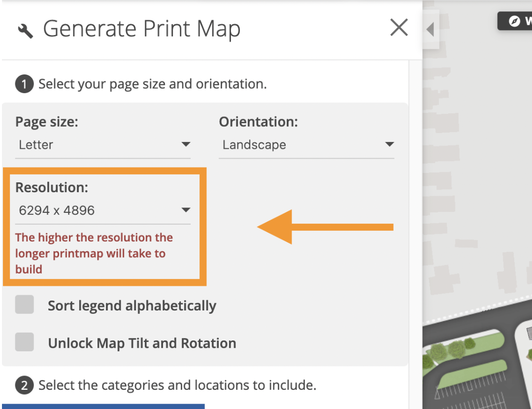The height and width of the screenshot is (409, 532).
Task: Click the red resolution warning text
Action: pyautogui.click(x=94, y=254)
